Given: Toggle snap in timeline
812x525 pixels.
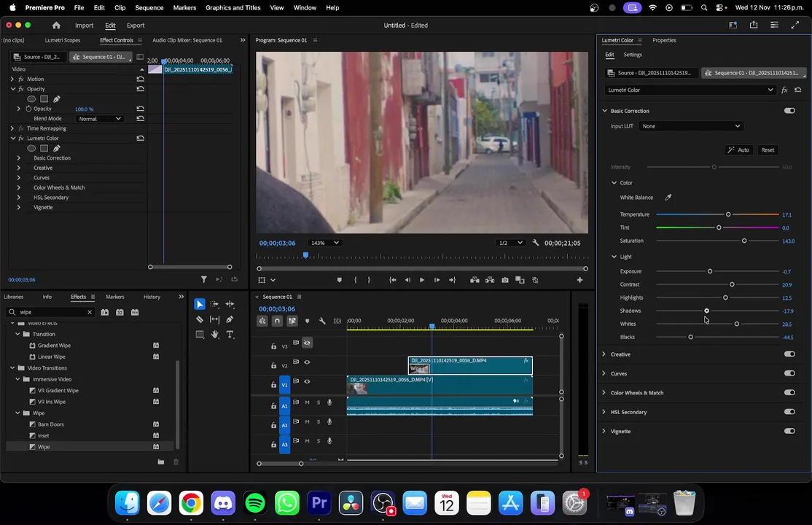Looking at the screenshot, I should point(277,321).
